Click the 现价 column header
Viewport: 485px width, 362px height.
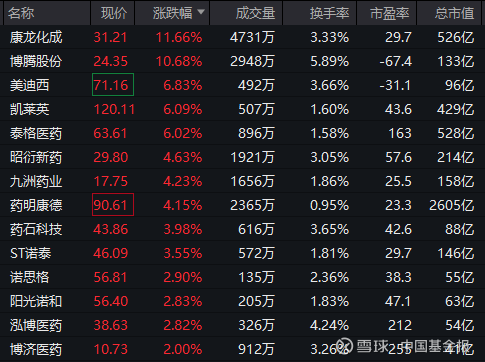[x=113, y=13]
